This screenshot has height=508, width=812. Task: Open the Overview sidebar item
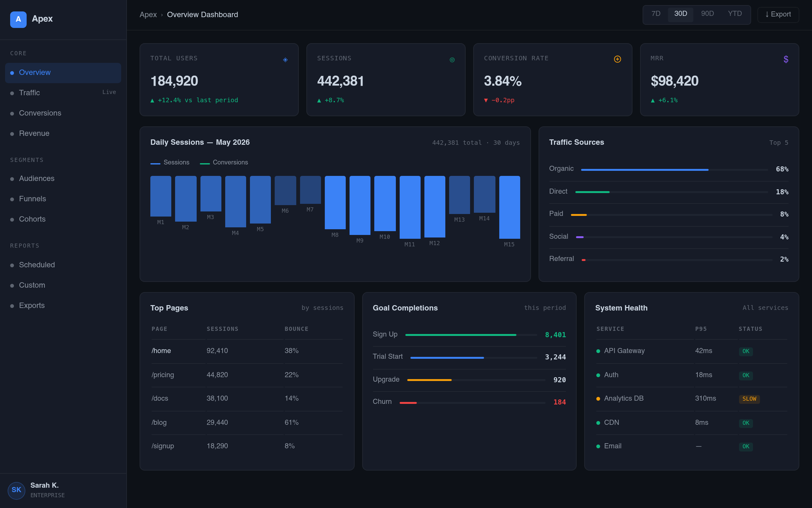63,73
